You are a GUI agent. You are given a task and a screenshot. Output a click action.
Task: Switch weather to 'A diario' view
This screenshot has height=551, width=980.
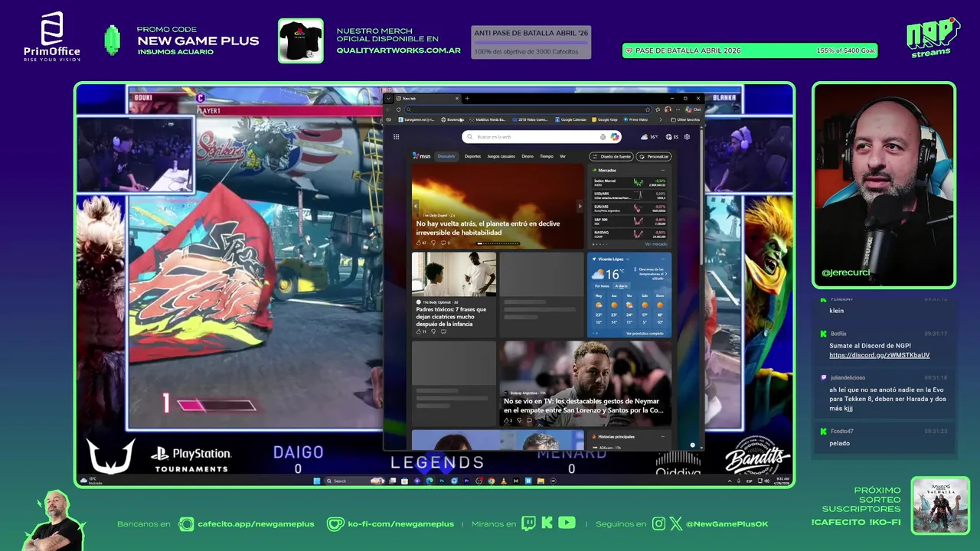click(x=622, y=285)
